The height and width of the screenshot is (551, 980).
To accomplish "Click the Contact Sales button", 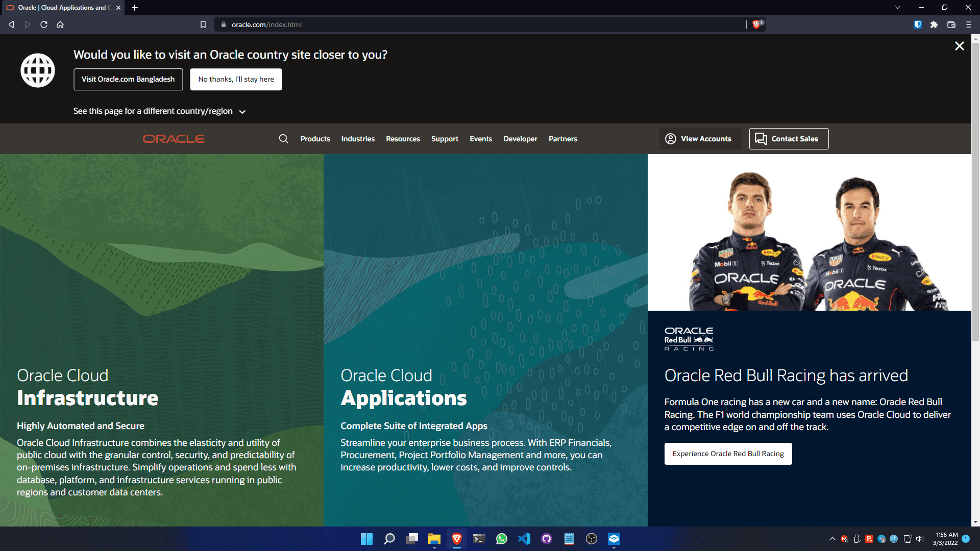I will click(x=789, y=139).
